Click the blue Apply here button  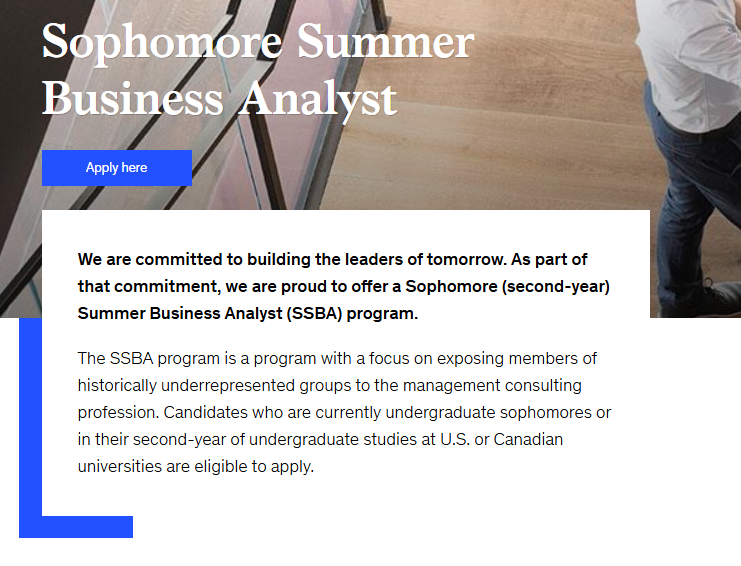tap(117, 168)
